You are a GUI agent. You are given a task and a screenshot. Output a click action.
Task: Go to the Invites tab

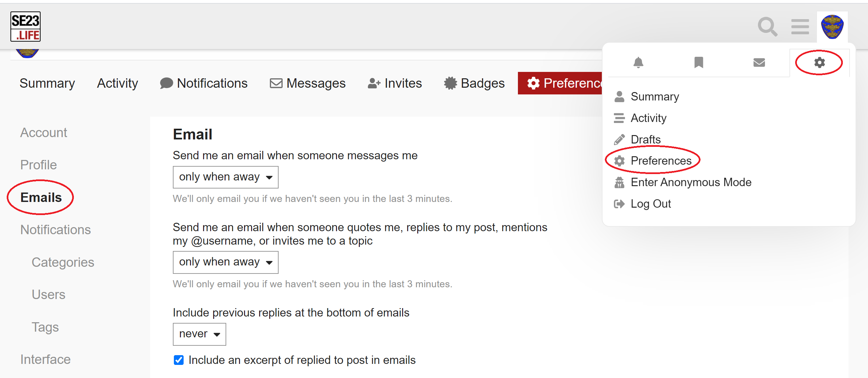pyautogui.click(x=395, y=83)
